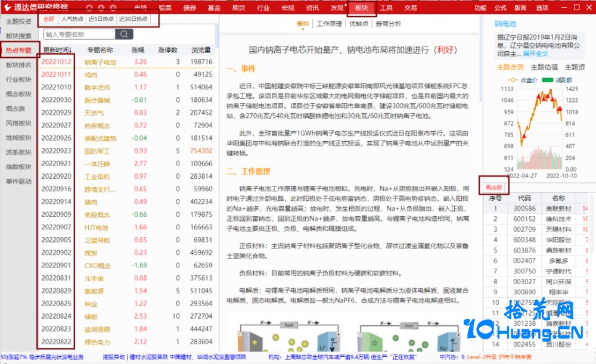Viewport: 596px width, 364px height.
Task: Click the magnifier search button
Action: 124,34
